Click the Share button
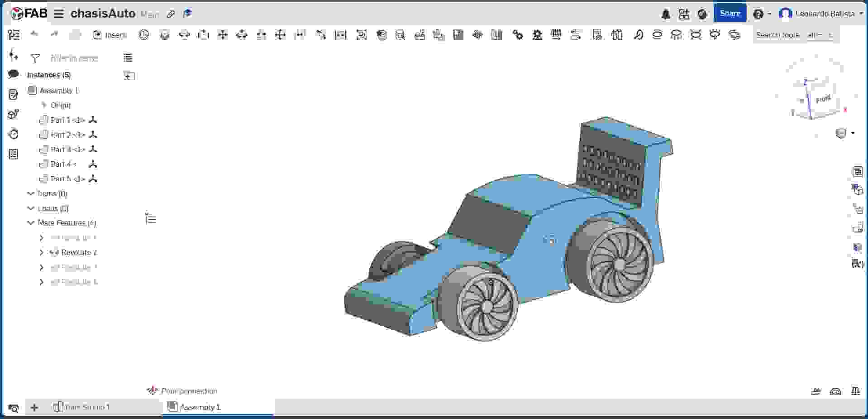 [x=730, y=13]
